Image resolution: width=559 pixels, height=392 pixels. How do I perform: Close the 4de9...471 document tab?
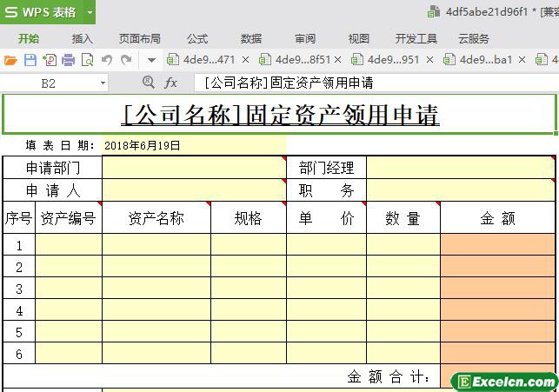pos(246,60)
